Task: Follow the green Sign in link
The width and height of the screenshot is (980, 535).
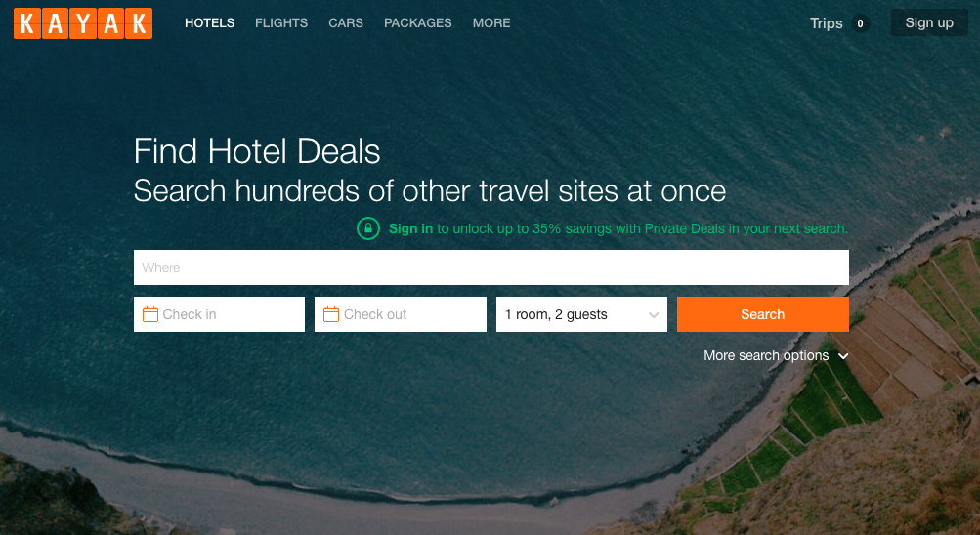Action: [x=410, y=228]
